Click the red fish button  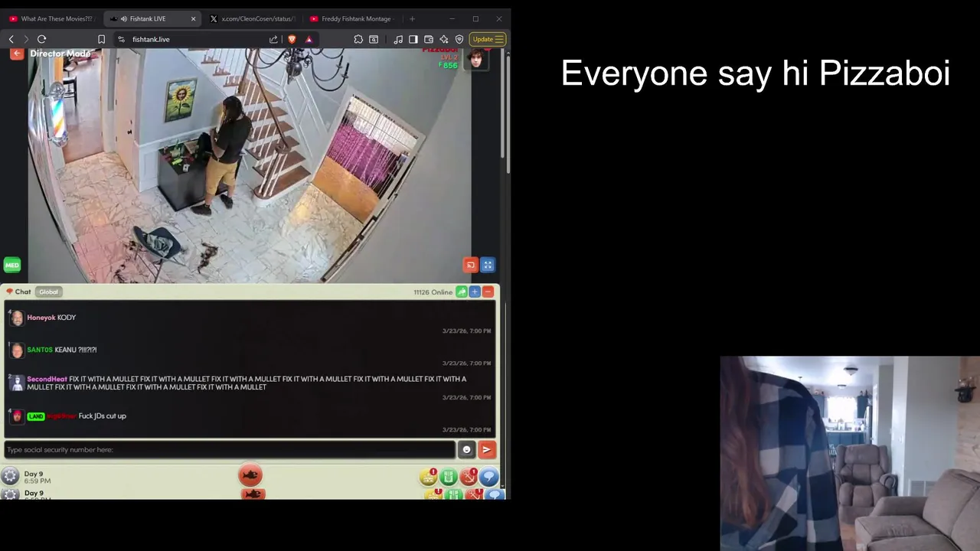point(250,475)
